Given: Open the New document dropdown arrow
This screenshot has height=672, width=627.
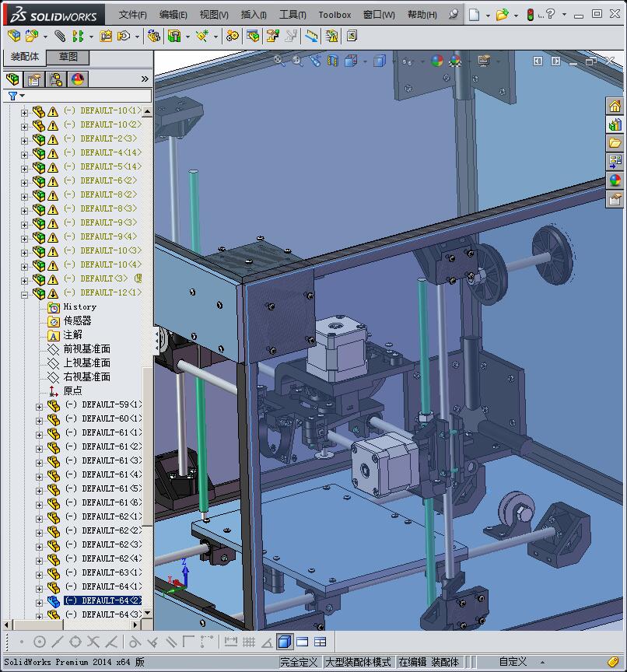Looking at the screenshot, I should pyautogui.click(x=488, y=16).
